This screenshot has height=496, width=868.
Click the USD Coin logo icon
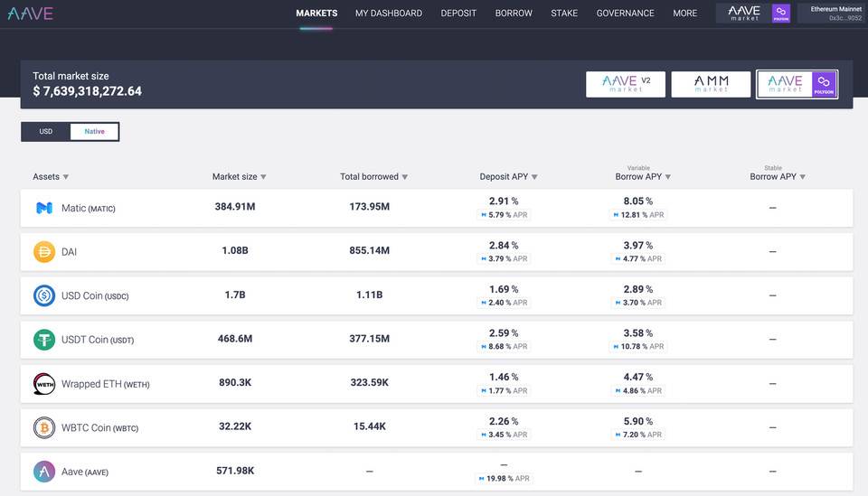click(44, 295)
